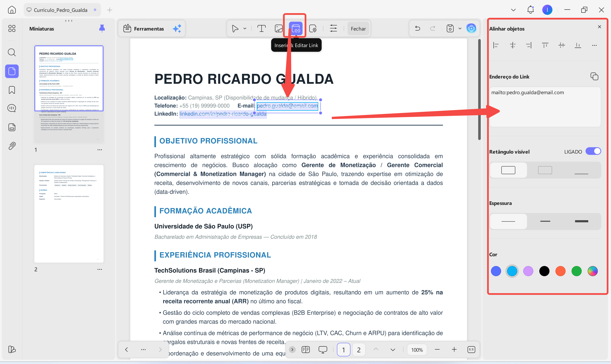The width and height of the screenshot is (611, 364).
Task: Select solid rectangle border style
Action: [x=508, y=170]
